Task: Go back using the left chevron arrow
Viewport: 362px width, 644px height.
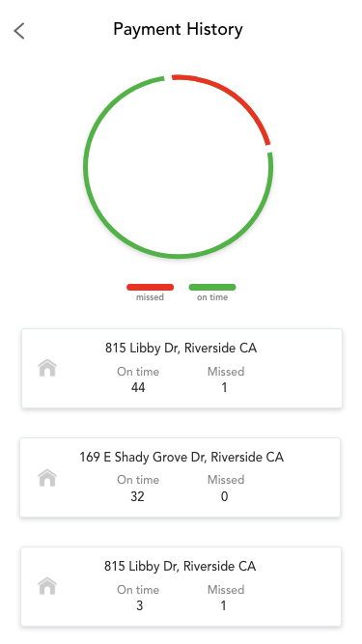Action: (19, 31)
